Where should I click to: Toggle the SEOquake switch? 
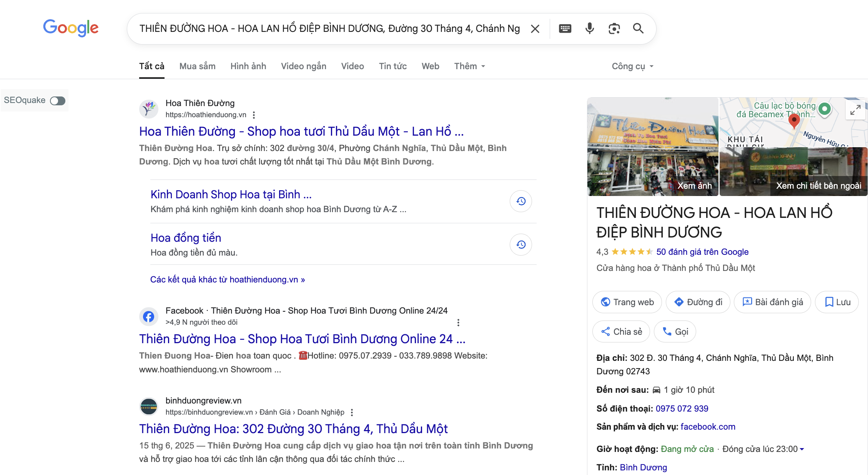pyautogui.click(x=58, y=101)
